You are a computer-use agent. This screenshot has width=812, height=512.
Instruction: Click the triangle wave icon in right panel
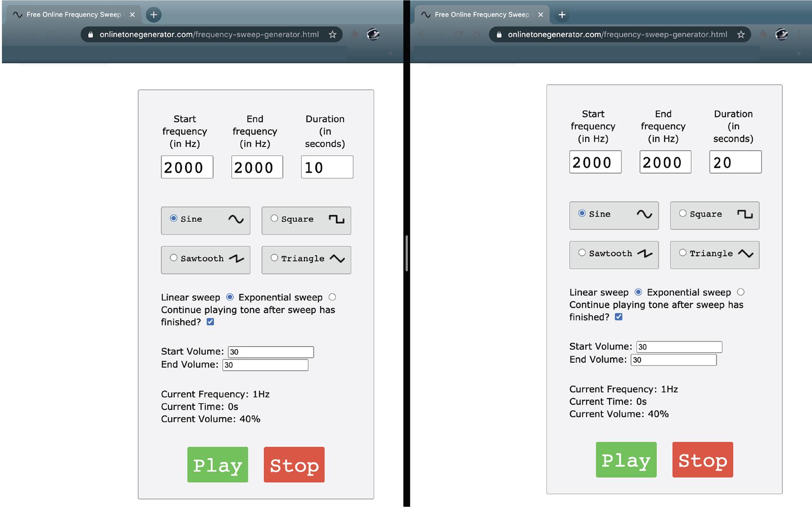[x=746, y=253]
